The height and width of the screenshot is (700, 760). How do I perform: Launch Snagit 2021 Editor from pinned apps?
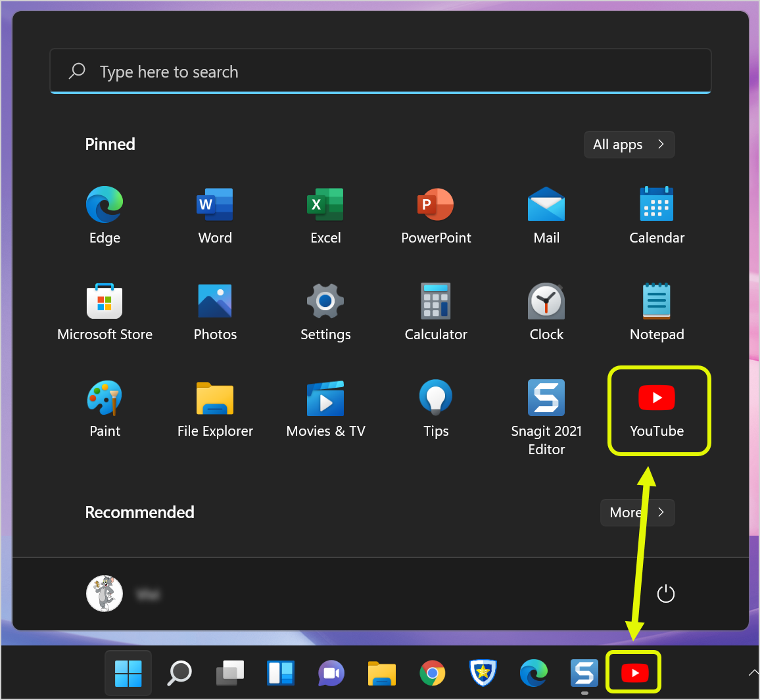(x=546, y=417)
